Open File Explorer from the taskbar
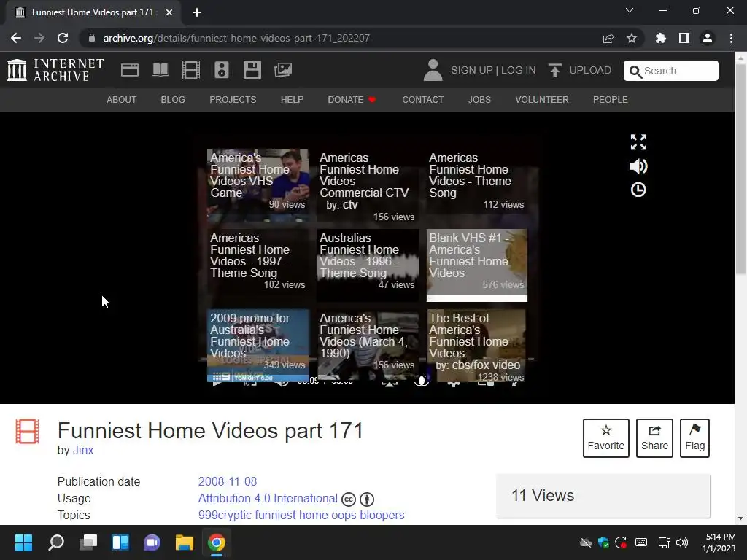The height and width of the screenshot is (560, 747). 184,542
